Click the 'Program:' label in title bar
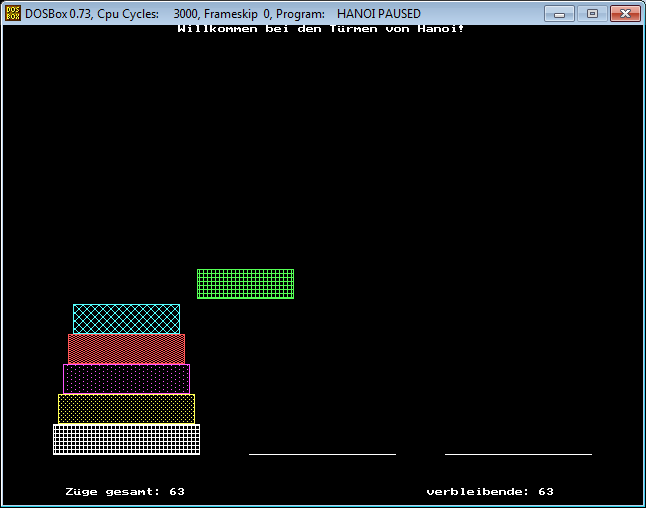 point(301,14)
